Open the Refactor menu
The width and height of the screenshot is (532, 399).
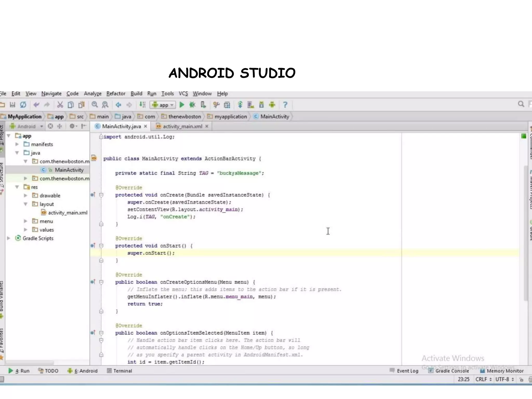pos(116,94)
